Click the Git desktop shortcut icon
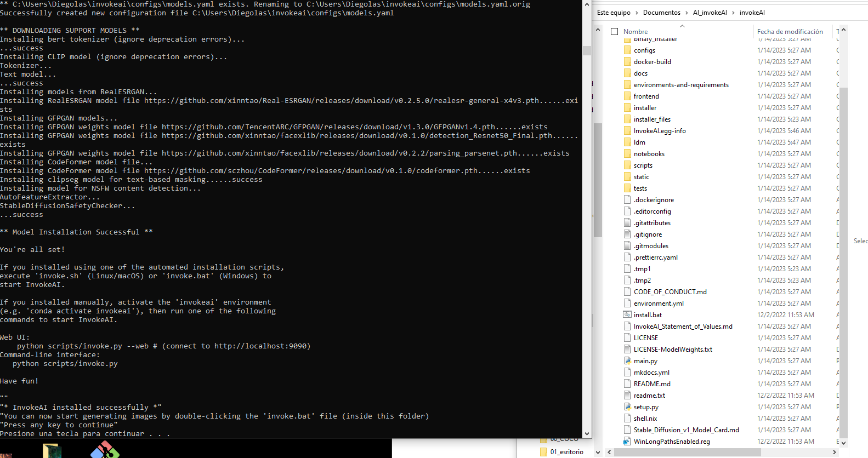Screen dimensions: 868x458 tap(105, 450)
